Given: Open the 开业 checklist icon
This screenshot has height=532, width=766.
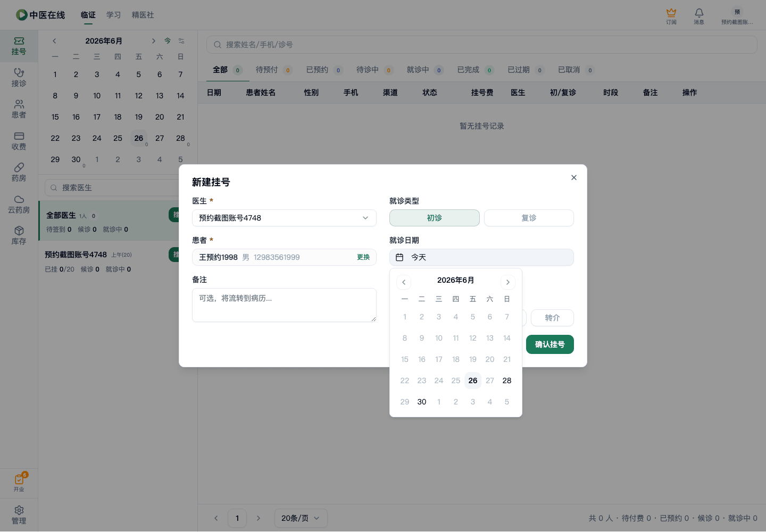Looking at the screenshot, I should 19,483.
